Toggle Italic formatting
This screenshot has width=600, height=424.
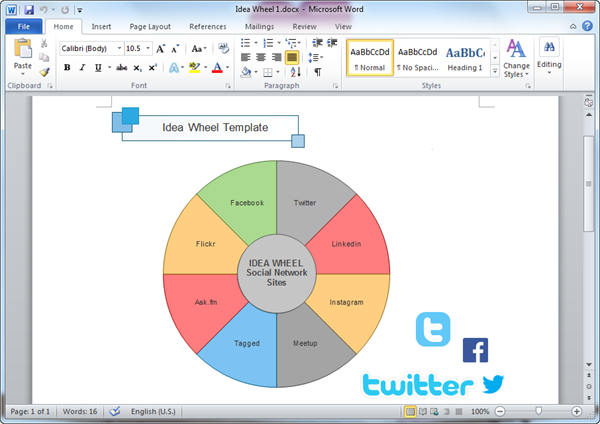click(82, 68)
